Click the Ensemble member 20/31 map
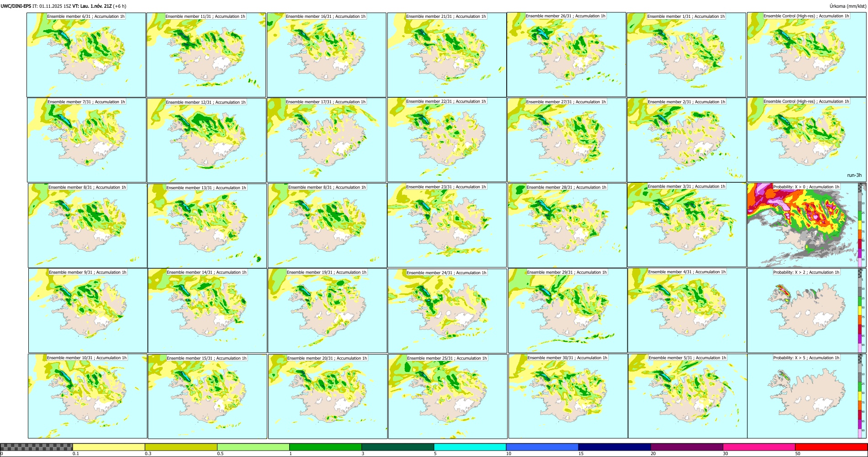Screen dimensions: 868x457 [x=328, y=396]
